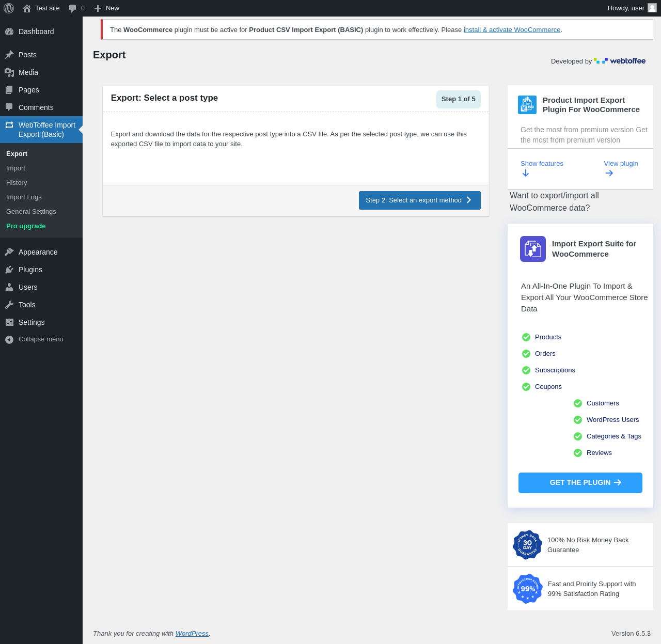The image size is (661, 644).
Task: Click the New content button in admin bar
Action: point(107,8)
